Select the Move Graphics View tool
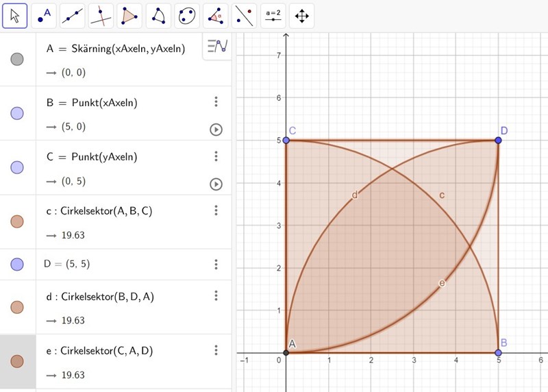Screen dimensions: 548x392 (301, 16)
